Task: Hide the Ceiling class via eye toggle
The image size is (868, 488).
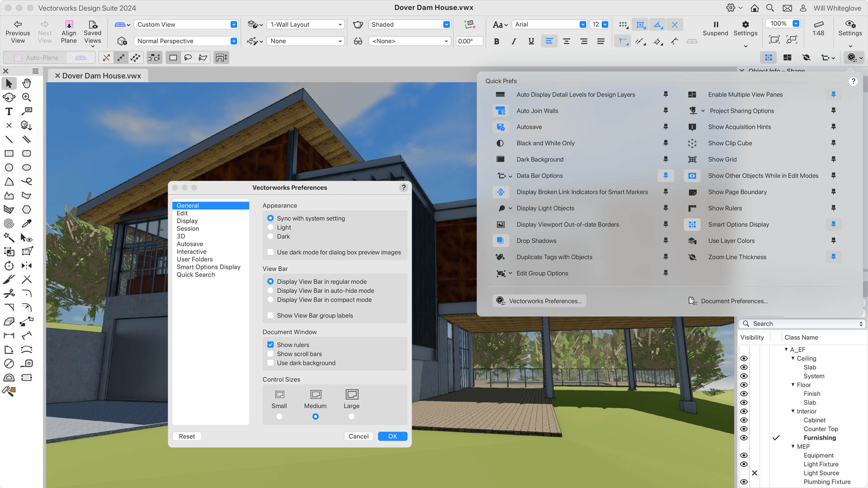Action: pos(744,358)
